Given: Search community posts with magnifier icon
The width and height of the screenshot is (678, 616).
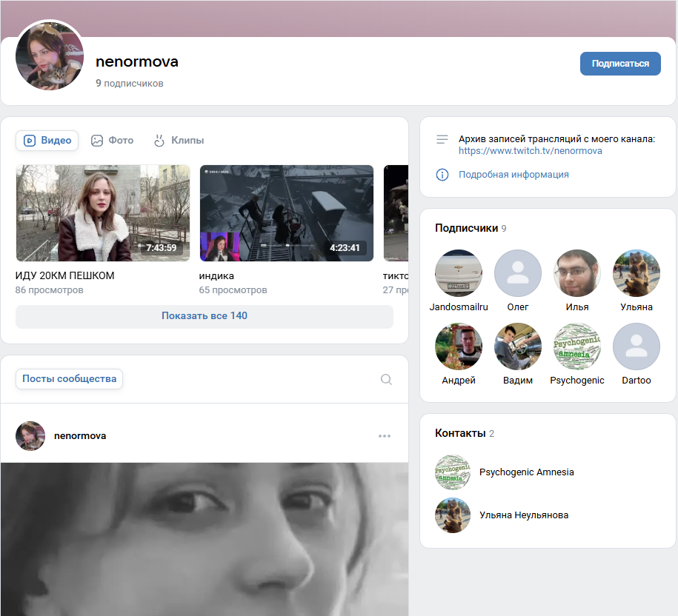Looking at the screenshot, I should tap(386, 379).
